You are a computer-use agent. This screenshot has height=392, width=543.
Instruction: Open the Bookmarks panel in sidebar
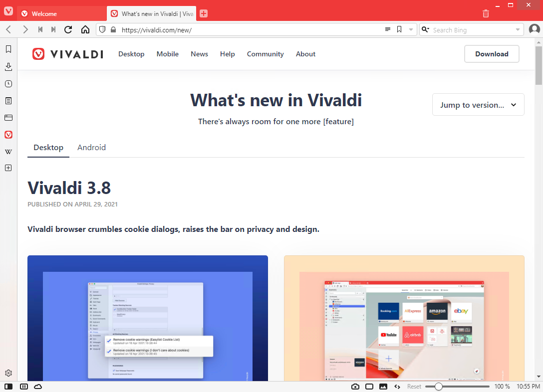[x=8, y=49]
